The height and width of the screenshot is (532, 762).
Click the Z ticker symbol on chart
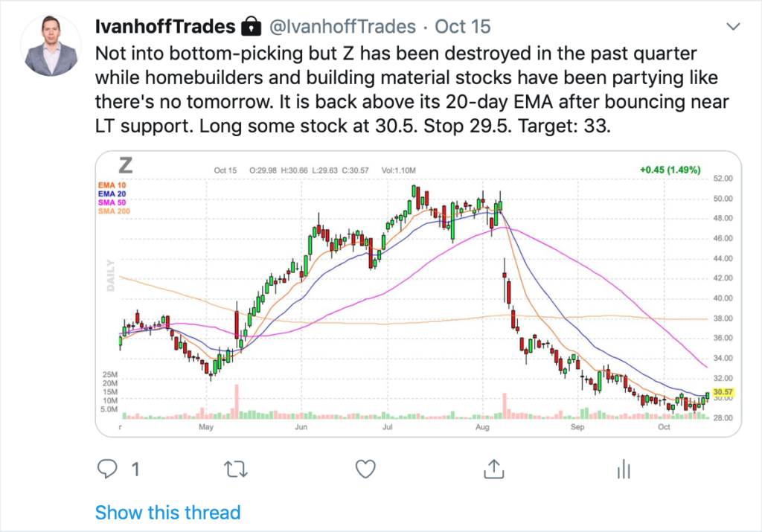pos(125,166)
